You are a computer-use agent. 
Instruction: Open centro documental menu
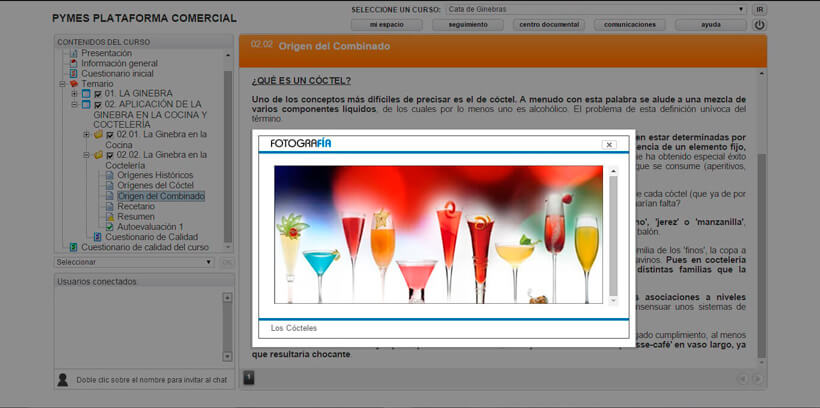549,25
